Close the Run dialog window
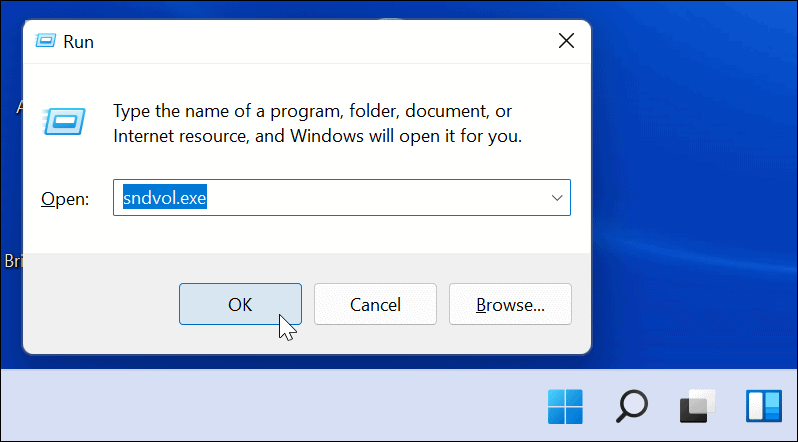 pos(566,41)
